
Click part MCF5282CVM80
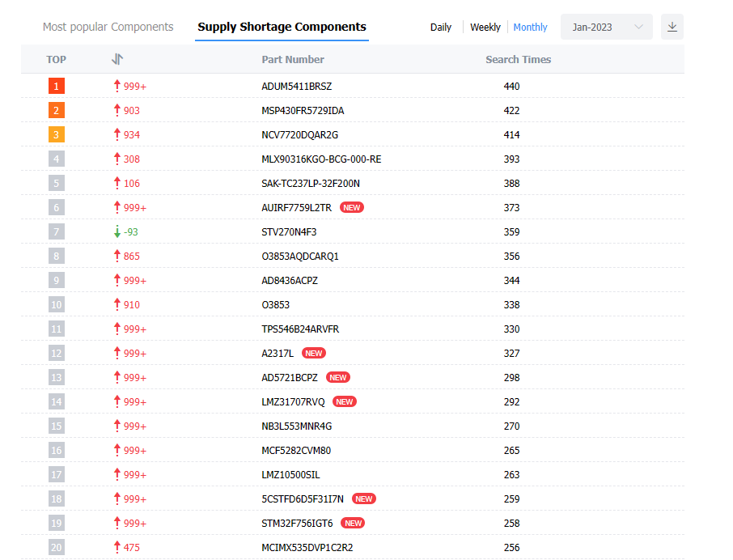coord(296,451)
